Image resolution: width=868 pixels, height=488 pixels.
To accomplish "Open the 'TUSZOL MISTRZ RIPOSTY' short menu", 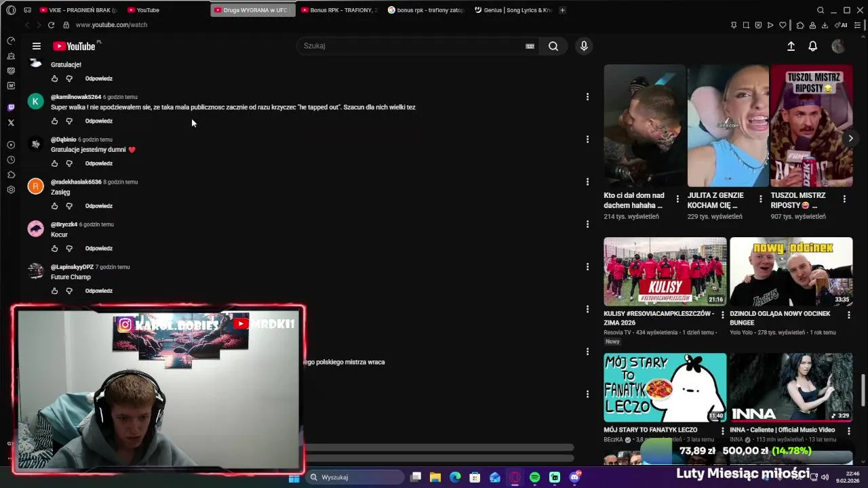I will (x=844, y=199).
